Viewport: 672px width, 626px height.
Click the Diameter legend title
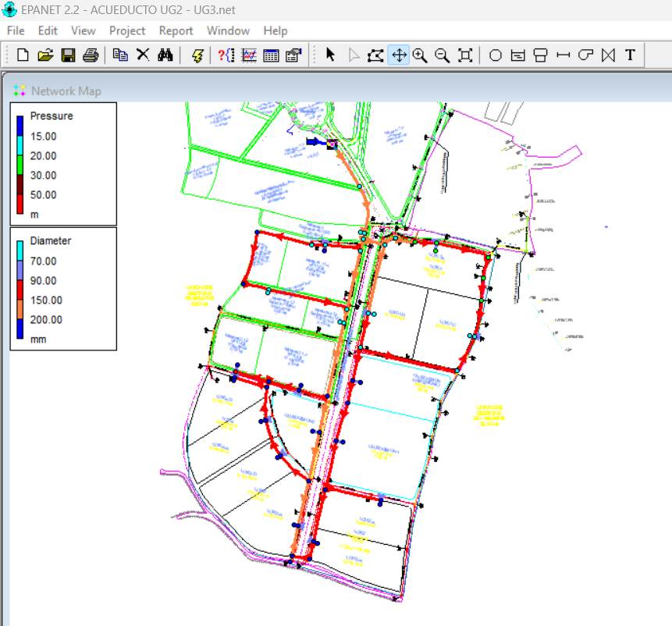50,240
